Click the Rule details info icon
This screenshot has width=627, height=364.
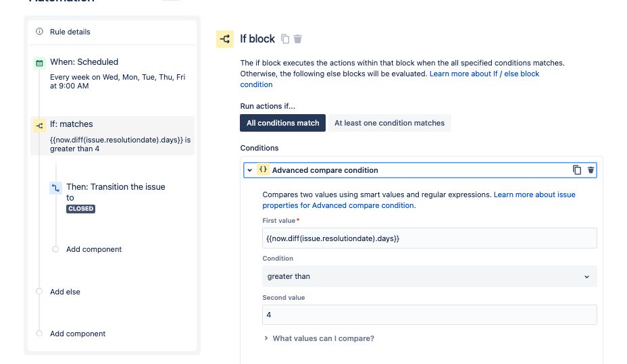pyautogui.click(x=39, y=32)
